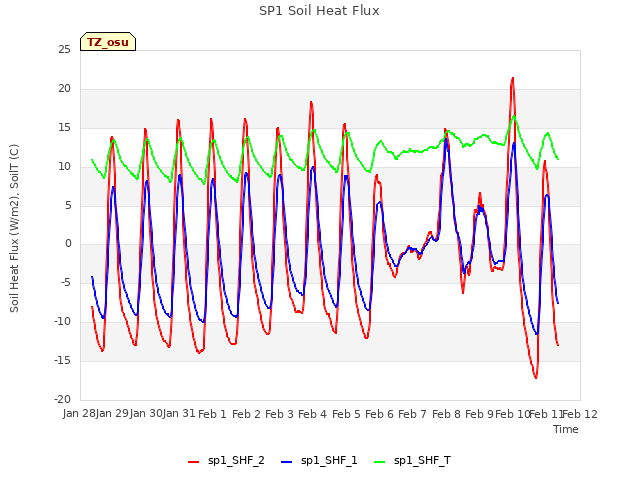
Task: Click the Jan 28 x-axis tick label
Action: 79,414
